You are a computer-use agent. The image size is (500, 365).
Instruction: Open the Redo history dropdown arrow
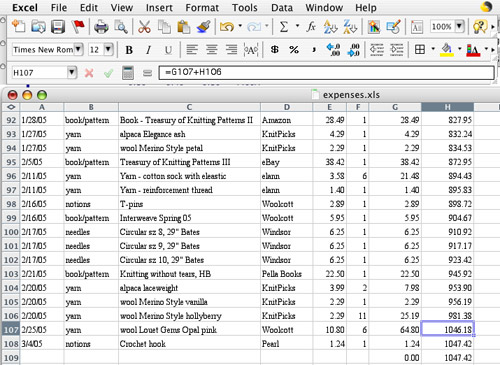pyautogui.click(x=267, y=26)
